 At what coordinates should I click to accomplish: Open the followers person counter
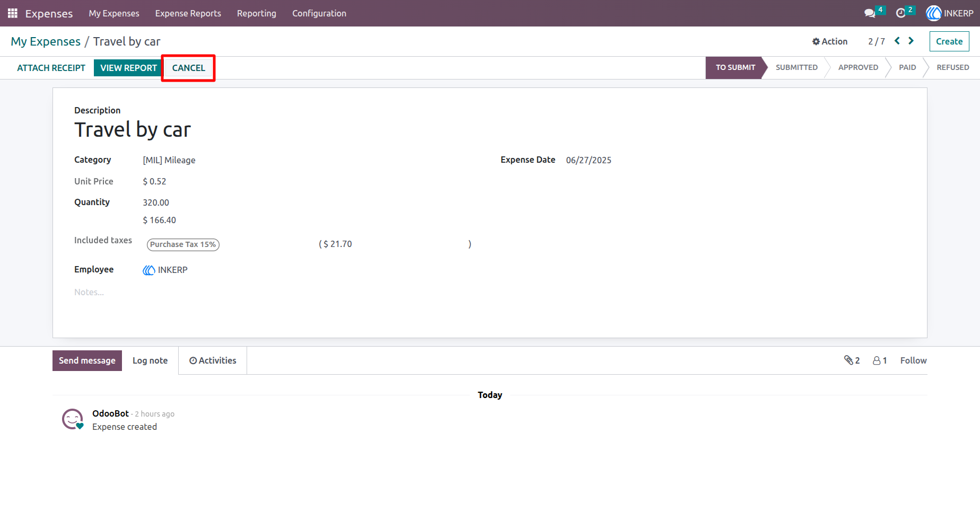click(x=880, y=360)
